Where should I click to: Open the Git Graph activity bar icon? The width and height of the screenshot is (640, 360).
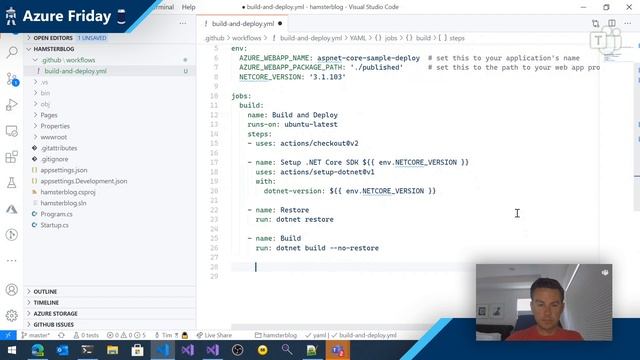pos(12,235)
